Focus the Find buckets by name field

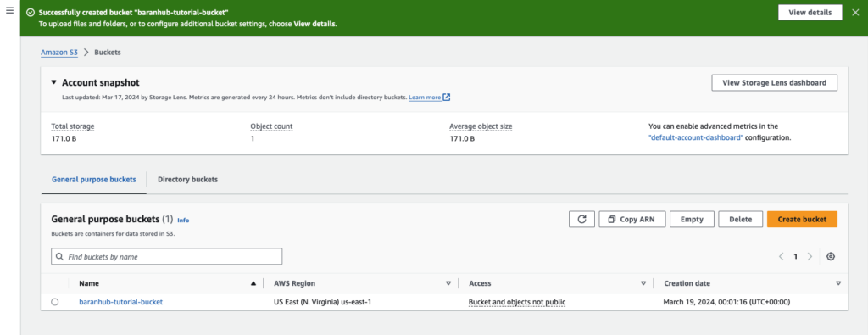coord(167,257)
